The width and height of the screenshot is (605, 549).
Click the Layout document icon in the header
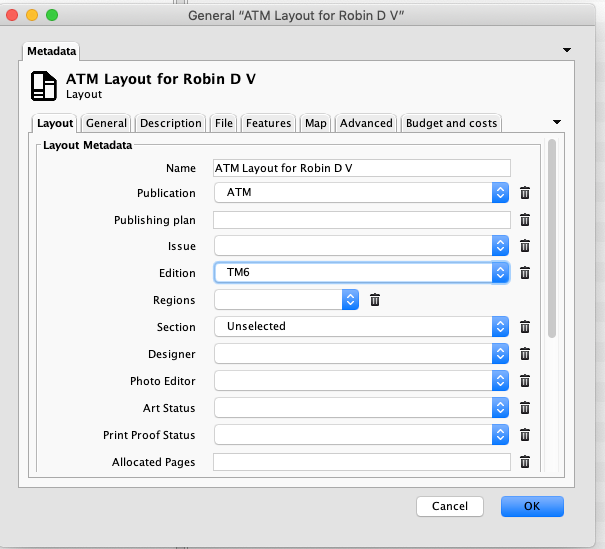[x=44, y=86]
